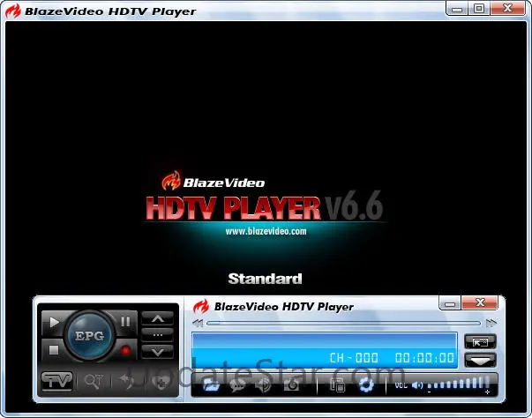Toggle subtitles with the speech bubble icon
532x418 pixels.
237,385
